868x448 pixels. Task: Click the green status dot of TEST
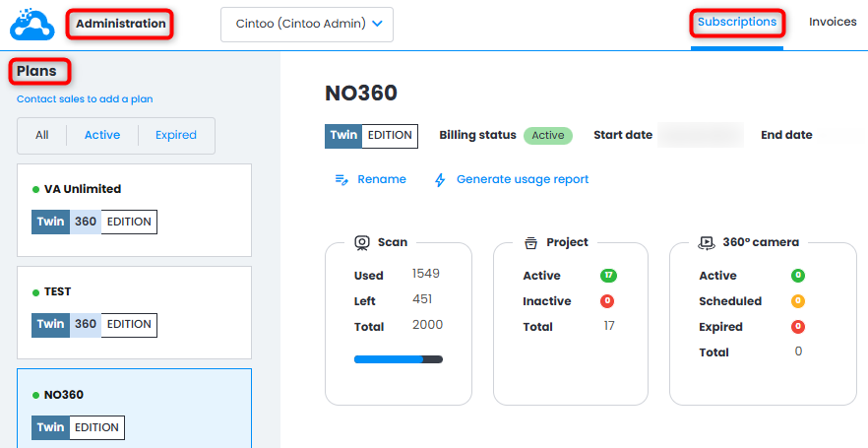[x=36, y=292]
